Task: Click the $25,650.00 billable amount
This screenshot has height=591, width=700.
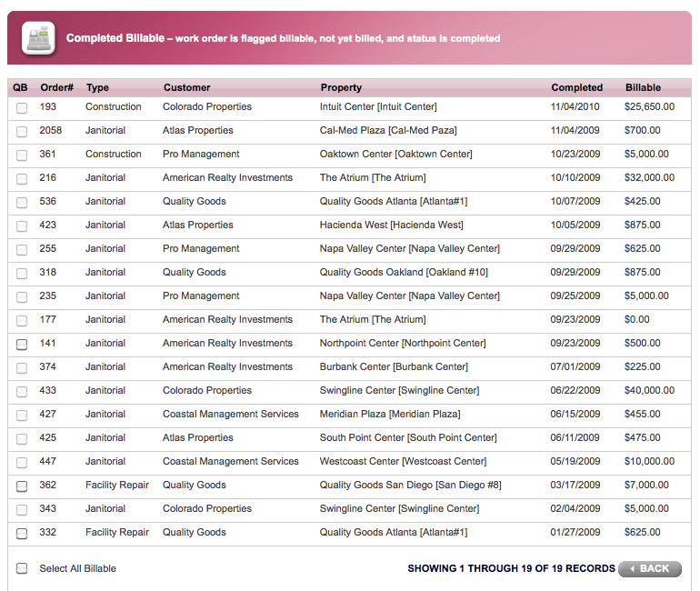Action: coord(650,106)
